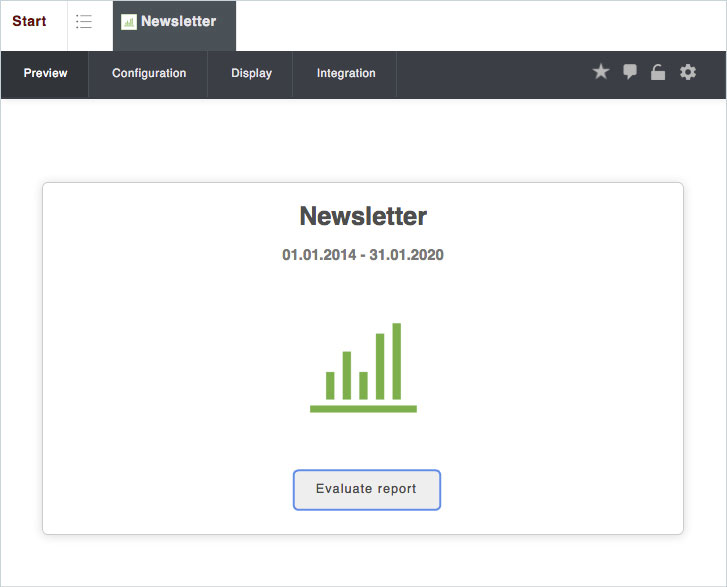Open the Preview section

[x=45, y=73]
